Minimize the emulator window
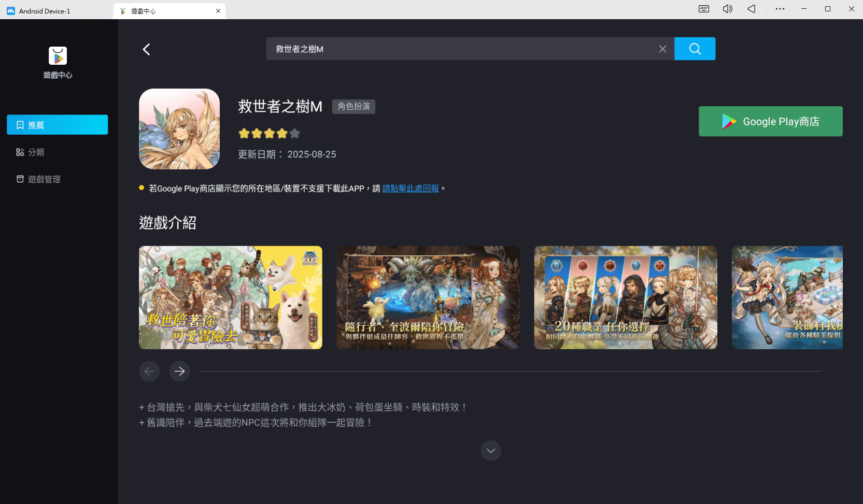The width and height of the screenshot is (863, 504). [x=803, y=9]
